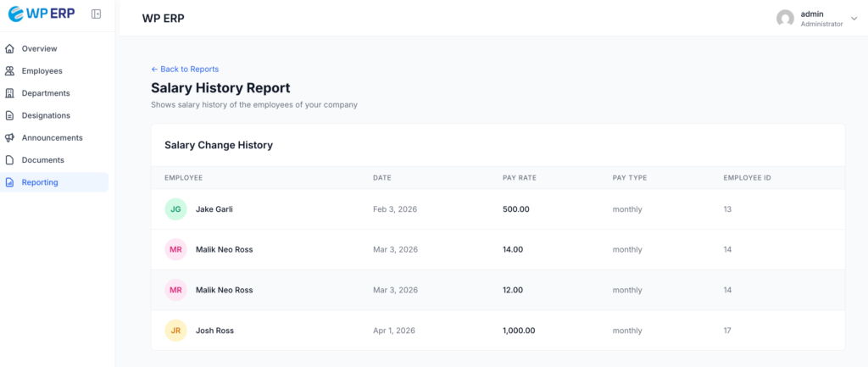
Task: Go back to Reports link
Action: click(185, 69)
